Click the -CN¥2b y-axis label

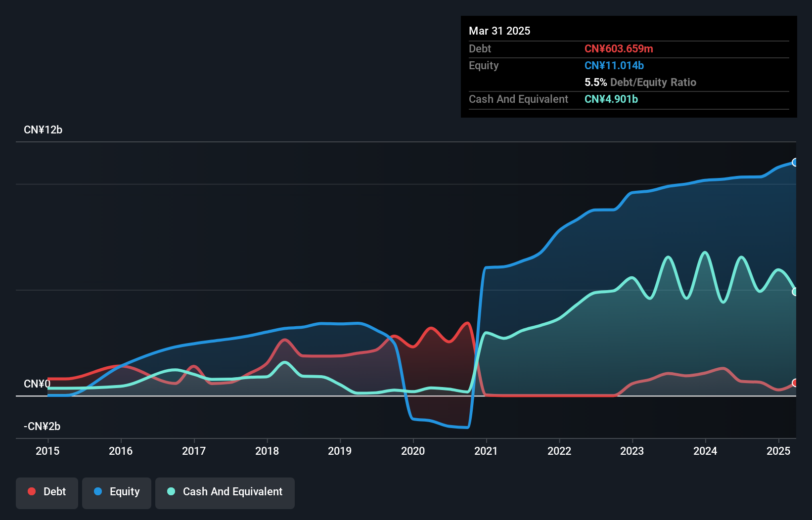tap(42, 427)
